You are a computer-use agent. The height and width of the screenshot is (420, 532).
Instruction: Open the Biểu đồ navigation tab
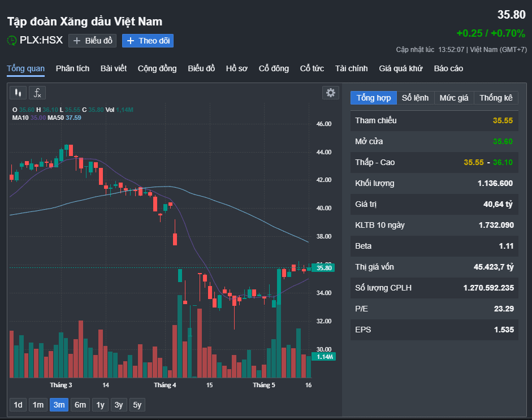point(201,68)
